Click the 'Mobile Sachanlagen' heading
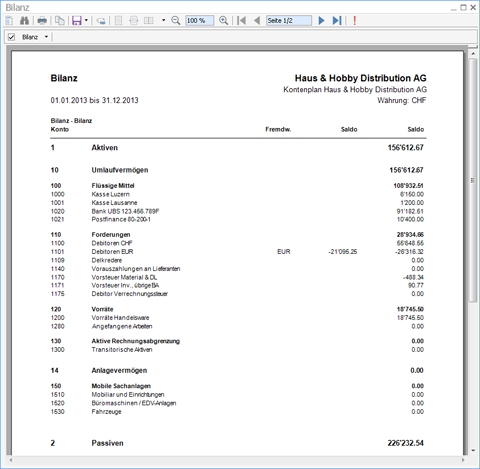This screenshot has width=480, height=469. click(121, 386)
